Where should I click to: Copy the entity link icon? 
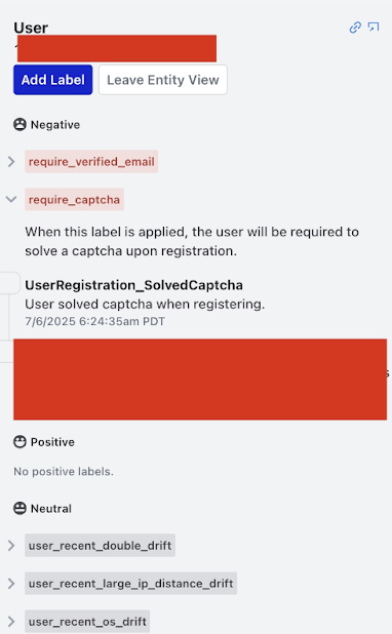pos(355,27)
